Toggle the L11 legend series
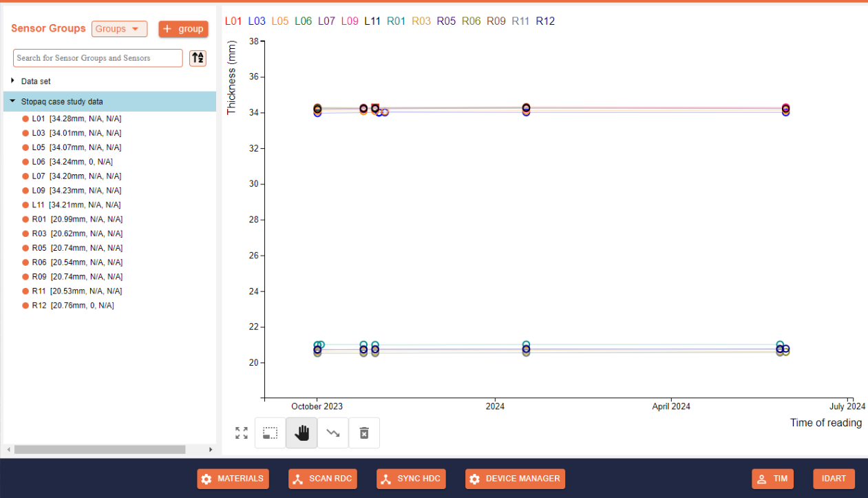Viewport: 868px width, 498px height. (372, 21)
